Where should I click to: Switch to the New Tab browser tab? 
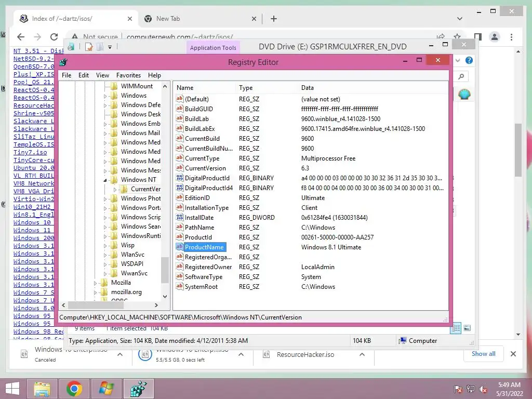click(x=200, y=19)
